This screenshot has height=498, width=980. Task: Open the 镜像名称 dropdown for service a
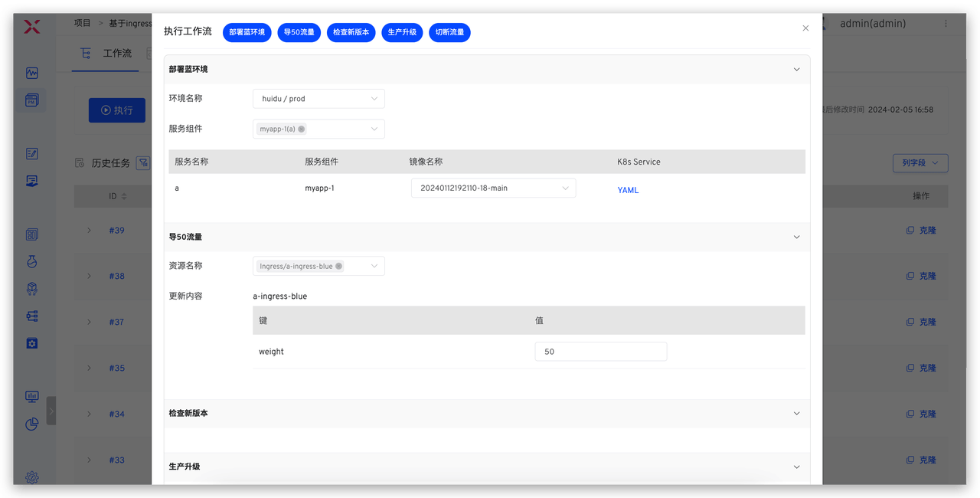point(493,188)
